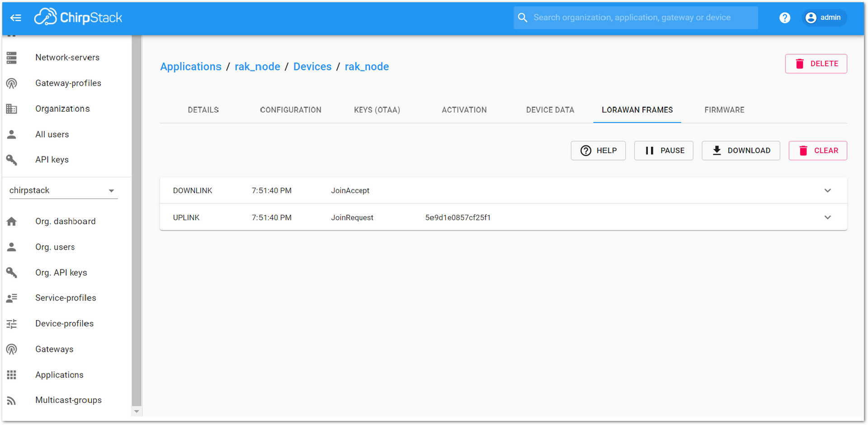
Task: Click the Multicast-groups feed icon
Action: 12,401
